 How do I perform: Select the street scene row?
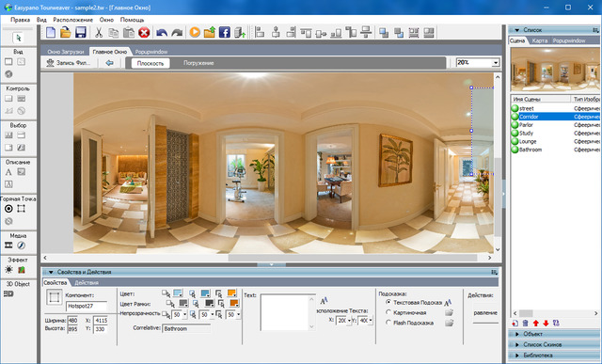[555, 109]
